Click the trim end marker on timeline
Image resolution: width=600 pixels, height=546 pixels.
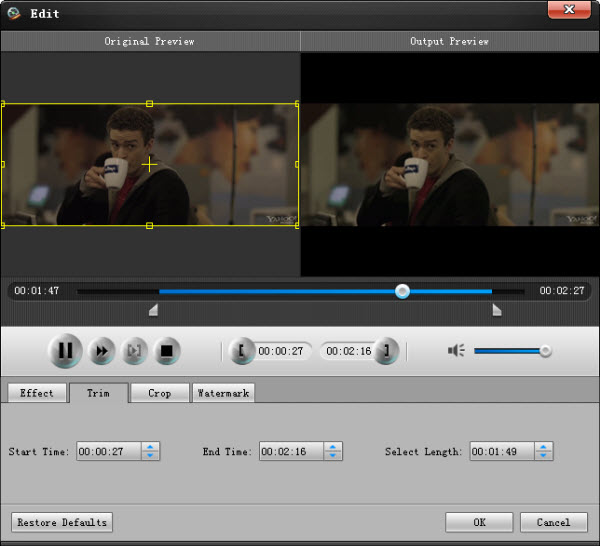[x=496, y=310]
